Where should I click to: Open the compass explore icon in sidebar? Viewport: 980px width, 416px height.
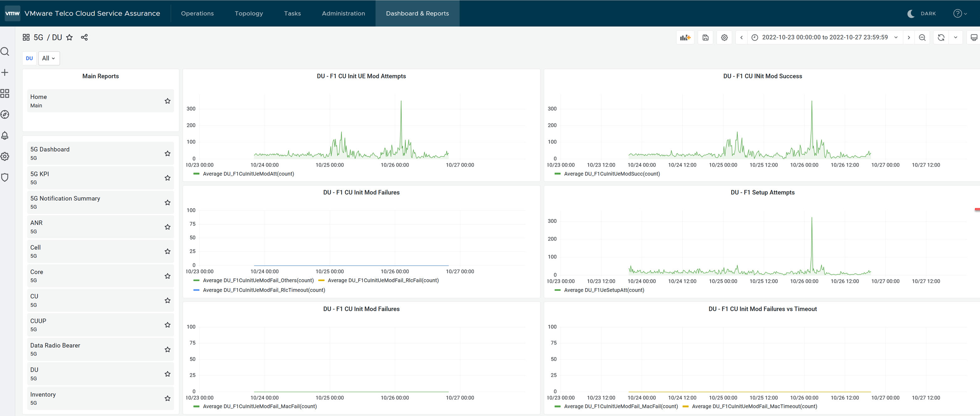pos(5,114)
